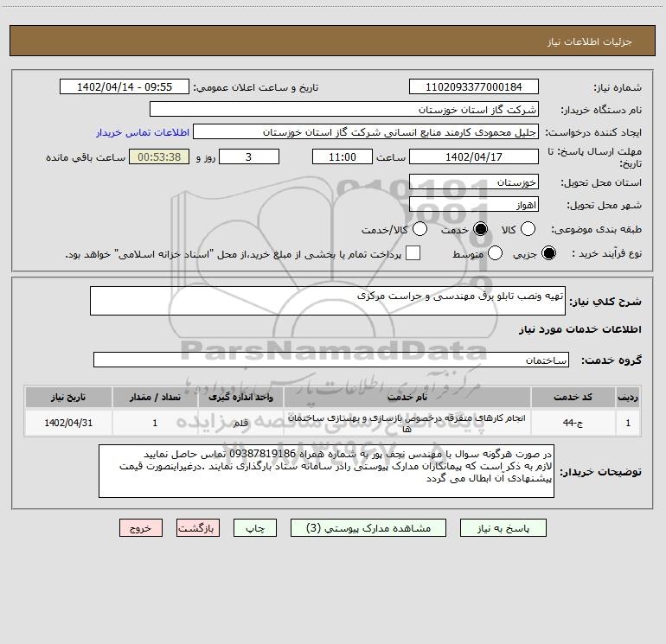
Task: Click the جزئیات اطلاعات نیاز header title
Action: [590, 41]
